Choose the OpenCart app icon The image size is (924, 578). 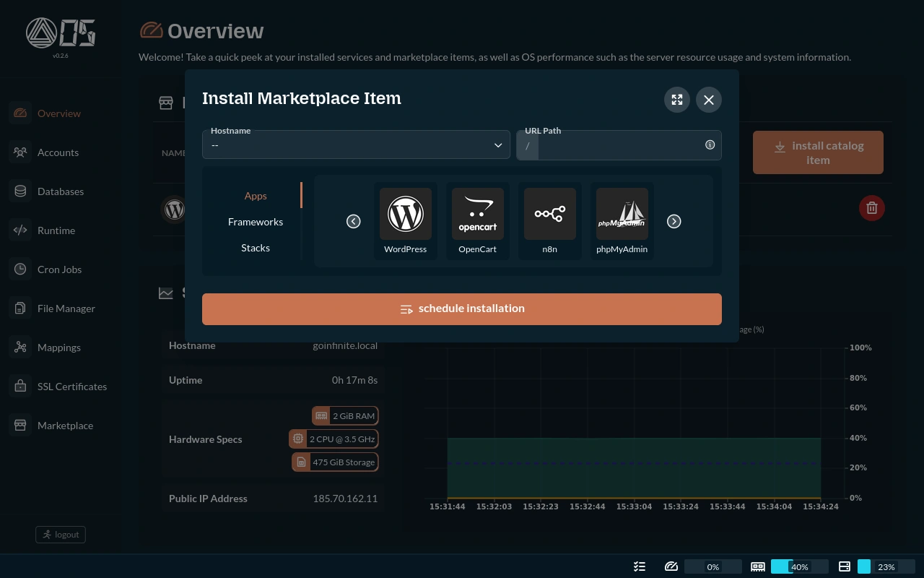click(x=478, y=215)
